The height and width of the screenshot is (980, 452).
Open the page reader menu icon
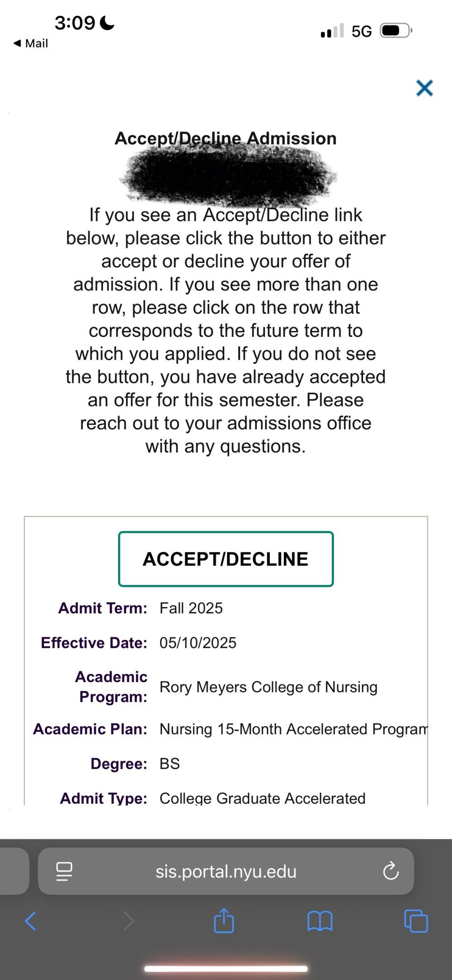click(64, 871)
